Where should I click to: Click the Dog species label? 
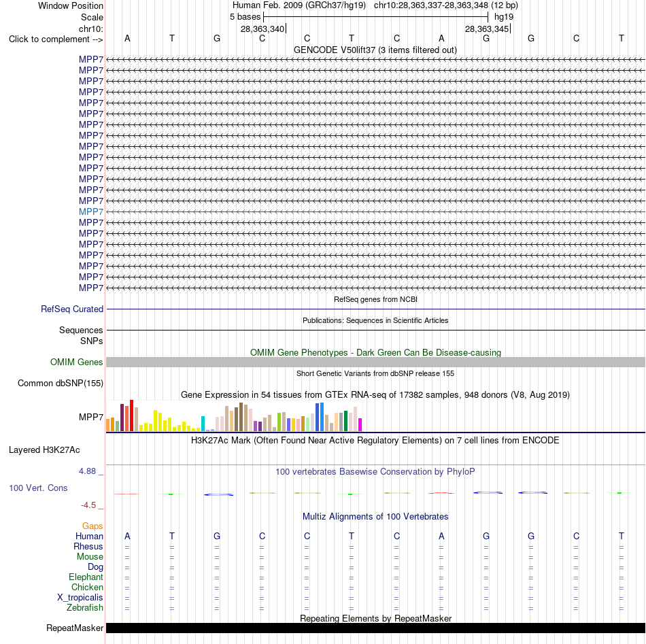point(96,567)
